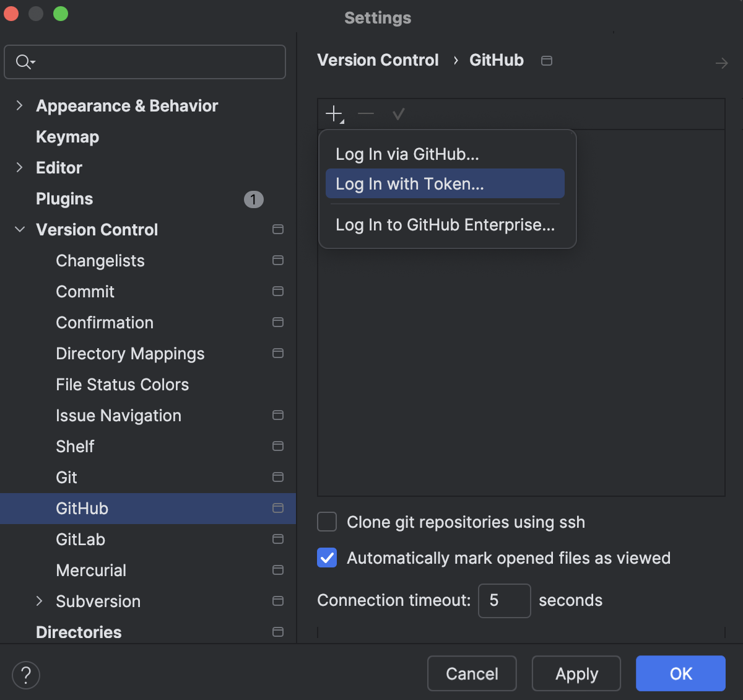Expand the Editor section

pos(19,167)
